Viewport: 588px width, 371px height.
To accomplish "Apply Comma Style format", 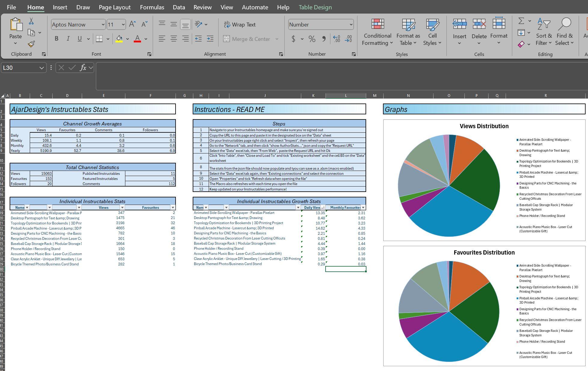I will (x=324, y=39).
